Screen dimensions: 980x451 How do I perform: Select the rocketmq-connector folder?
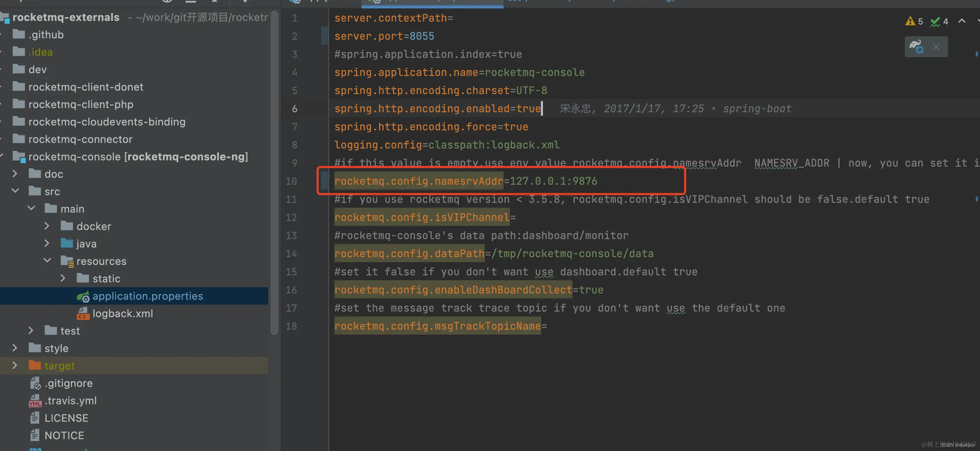pos(80,139)
